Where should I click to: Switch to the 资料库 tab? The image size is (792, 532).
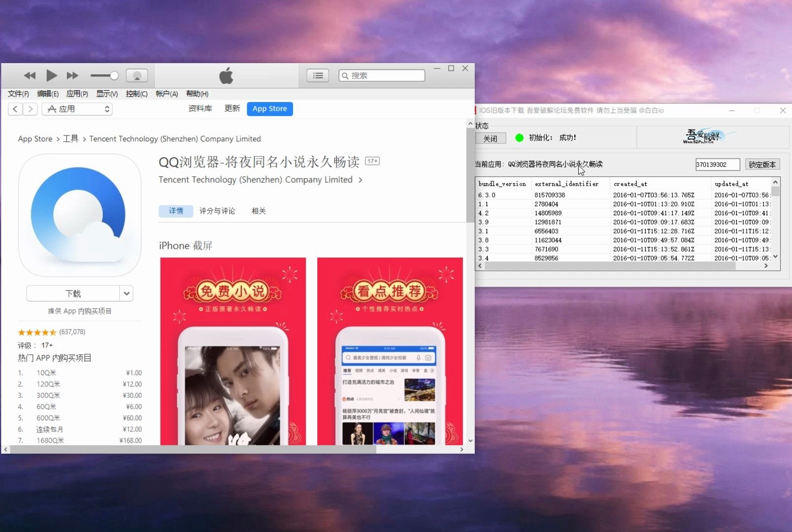click(200, 108)
